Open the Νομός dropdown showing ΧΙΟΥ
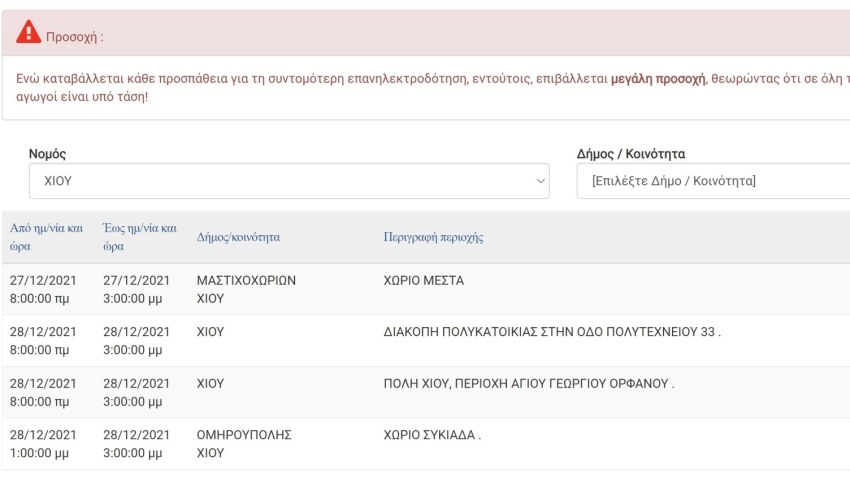850x500 pixels. [289, 181]
